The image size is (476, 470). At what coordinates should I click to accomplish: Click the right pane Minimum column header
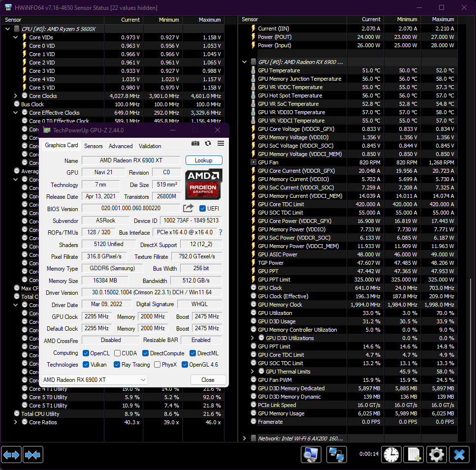point(402,19)
